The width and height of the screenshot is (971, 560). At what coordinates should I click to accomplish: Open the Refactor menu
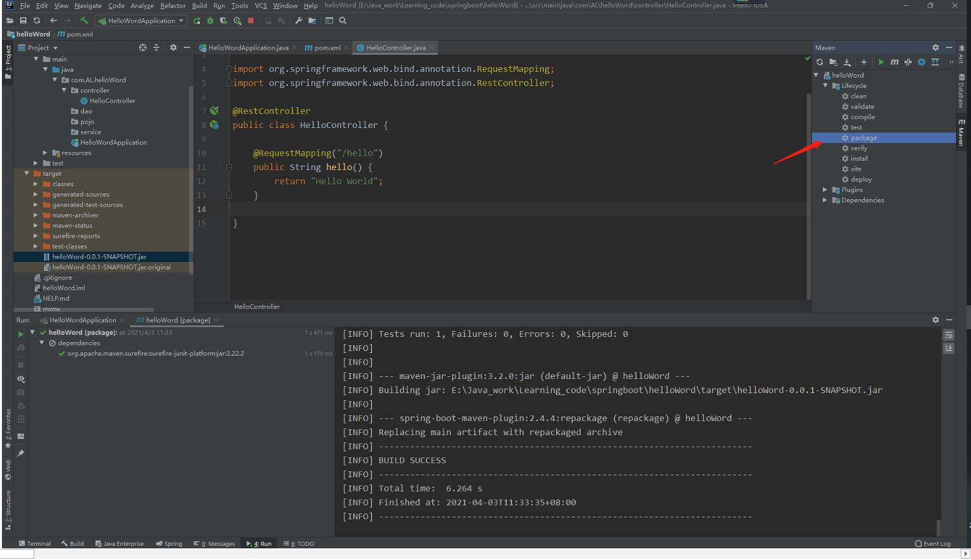coord(173,6)
